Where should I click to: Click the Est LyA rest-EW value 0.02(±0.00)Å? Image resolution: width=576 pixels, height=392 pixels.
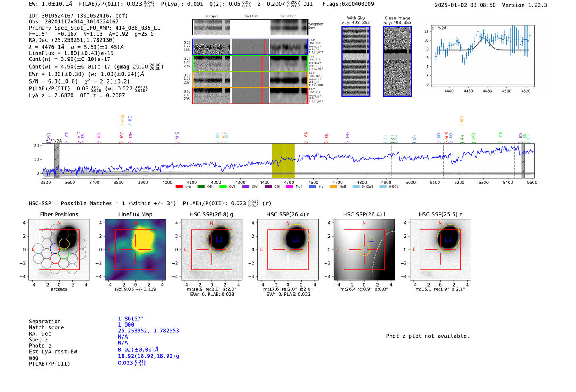138,350
